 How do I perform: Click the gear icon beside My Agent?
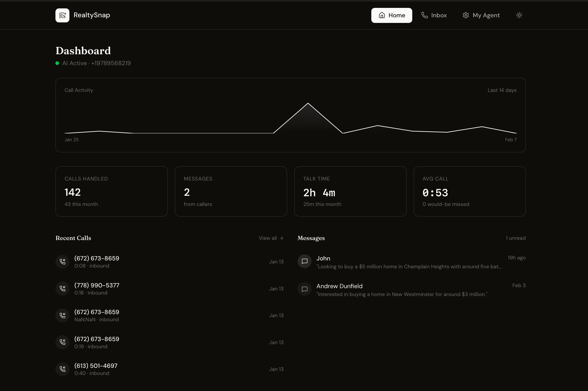[466, 15]
